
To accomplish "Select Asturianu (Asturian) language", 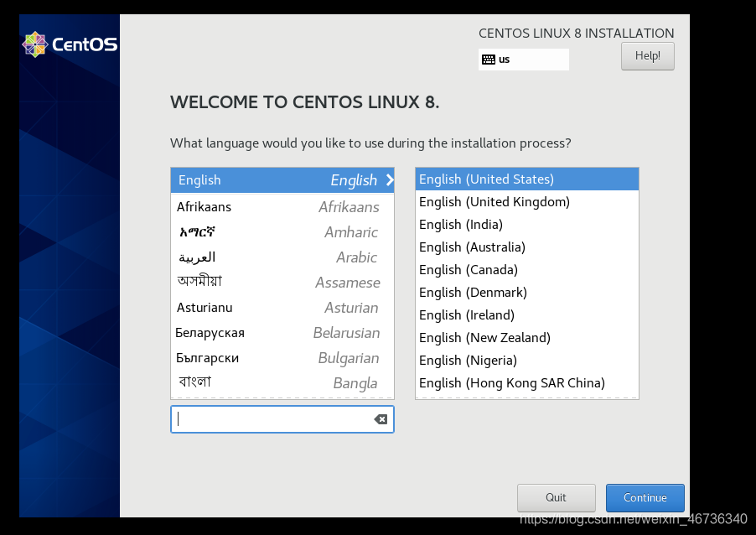I will point(282,307).
